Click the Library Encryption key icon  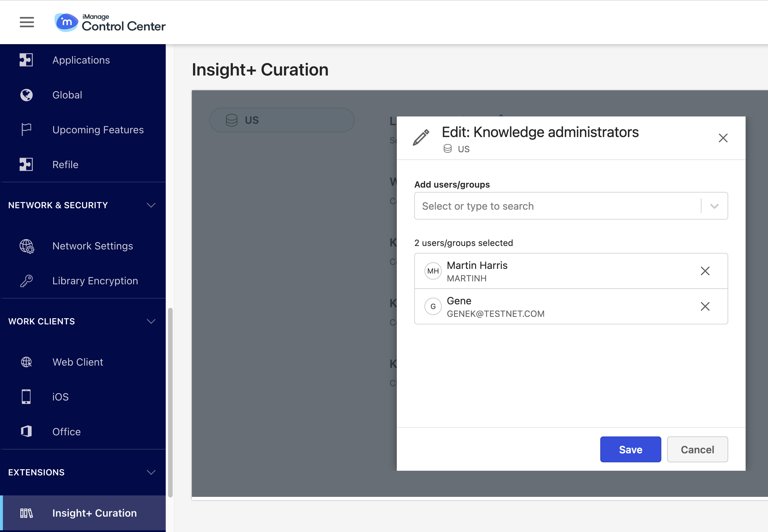pyautogui.click(x=26, y=281)
